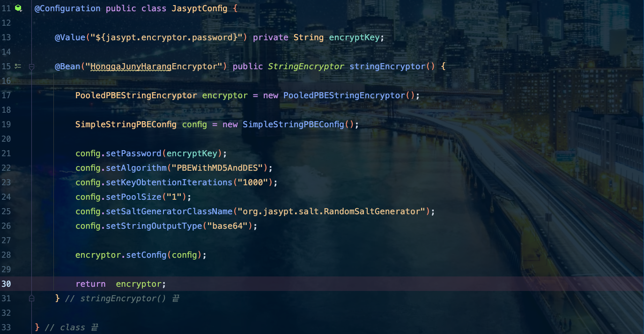
Task: Click the "${jasypt.encryptor.password}" string
Action: click(166, 37)
